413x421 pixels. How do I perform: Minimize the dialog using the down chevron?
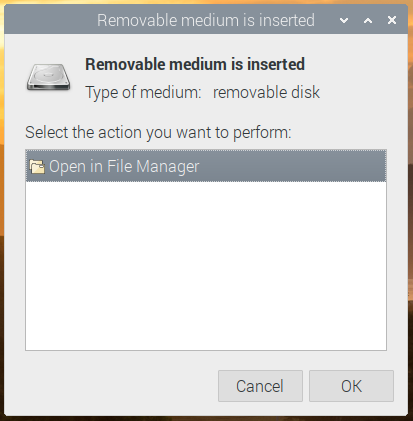(344, 21)
